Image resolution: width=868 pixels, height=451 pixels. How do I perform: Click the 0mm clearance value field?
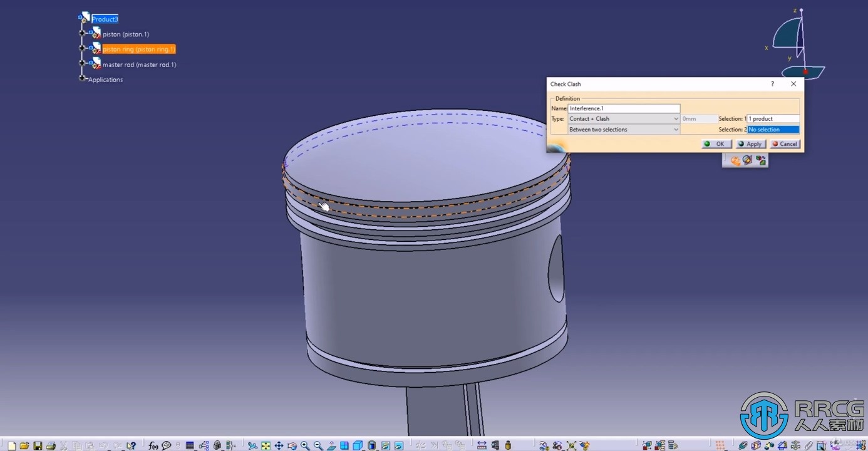coord(700,118)
